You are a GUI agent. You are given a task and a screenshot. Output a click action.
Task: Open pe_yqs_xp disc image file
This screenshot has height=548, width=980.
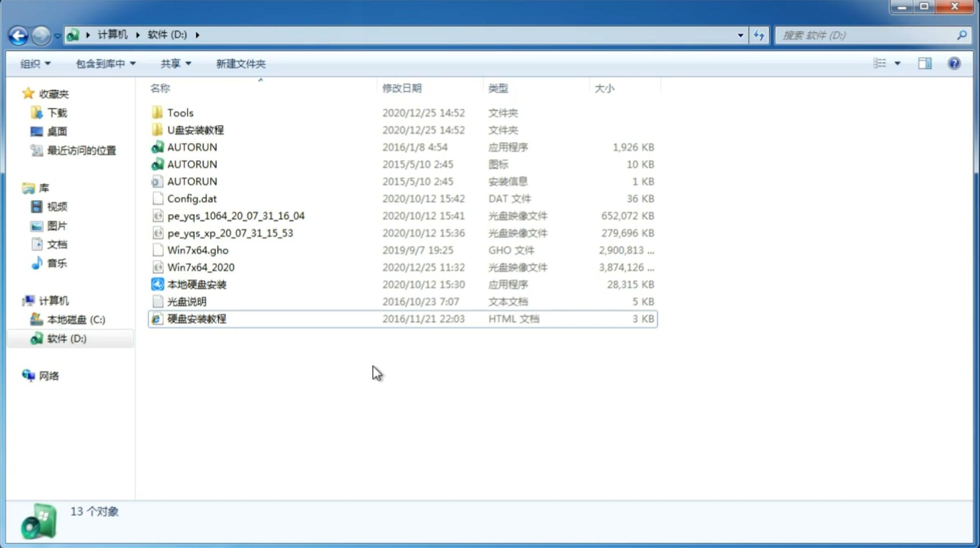(230, 232)
